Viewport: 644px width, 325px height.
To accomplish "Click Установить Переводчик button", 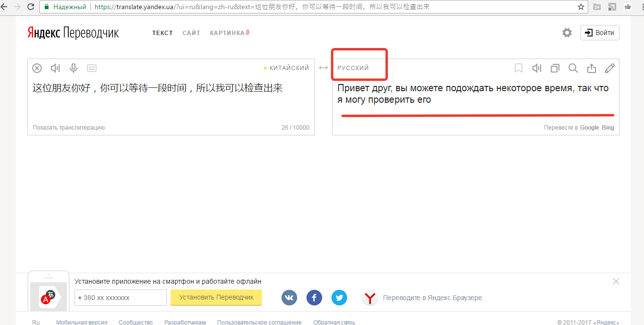I will tap(216, 297).
